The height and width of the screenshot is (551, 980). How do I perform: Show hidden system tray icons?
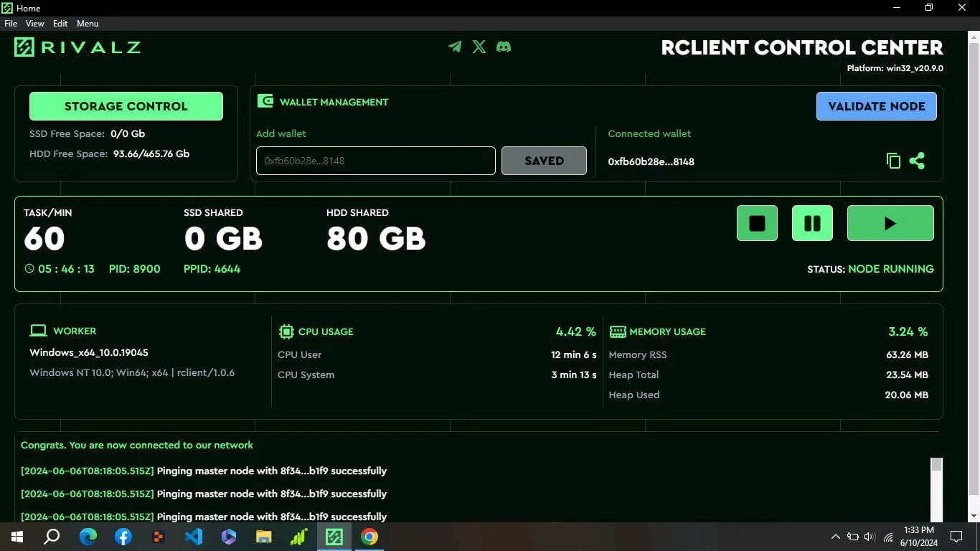click(835, 537)
